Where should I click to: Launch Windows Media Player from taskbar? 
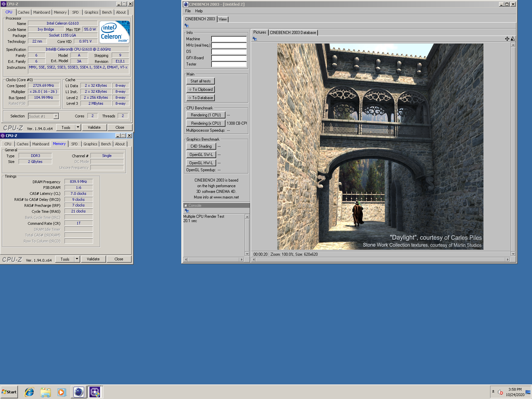pos(62,392)
